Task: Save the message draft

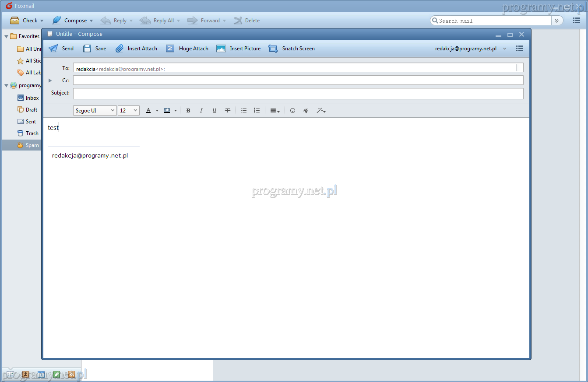Action: pyautogui.click(x=95, y=49)
